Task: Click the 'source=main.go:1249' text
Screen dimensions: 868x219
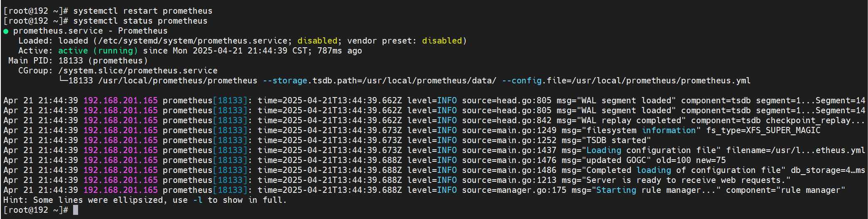Action: pos(509,130)
